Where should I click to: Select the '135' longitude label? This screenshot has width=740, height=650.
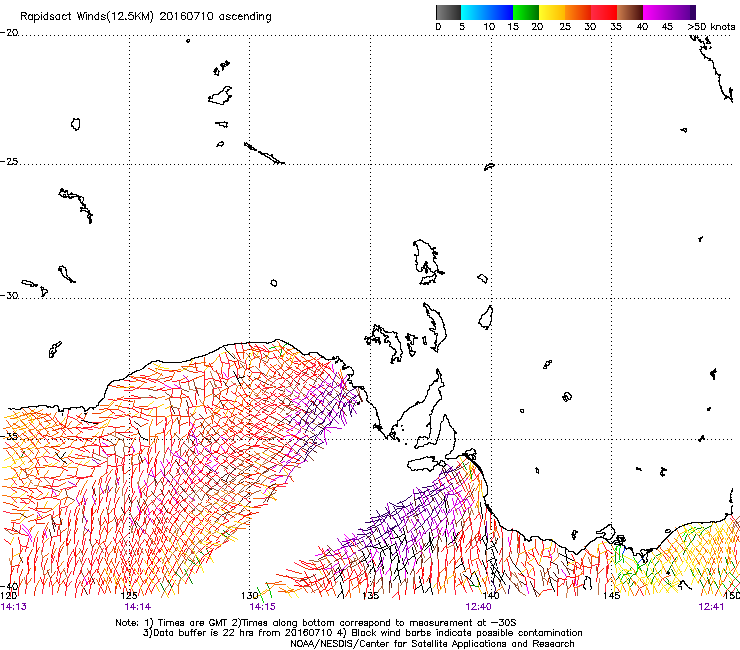pyautogui.click(x=370, y=596)
